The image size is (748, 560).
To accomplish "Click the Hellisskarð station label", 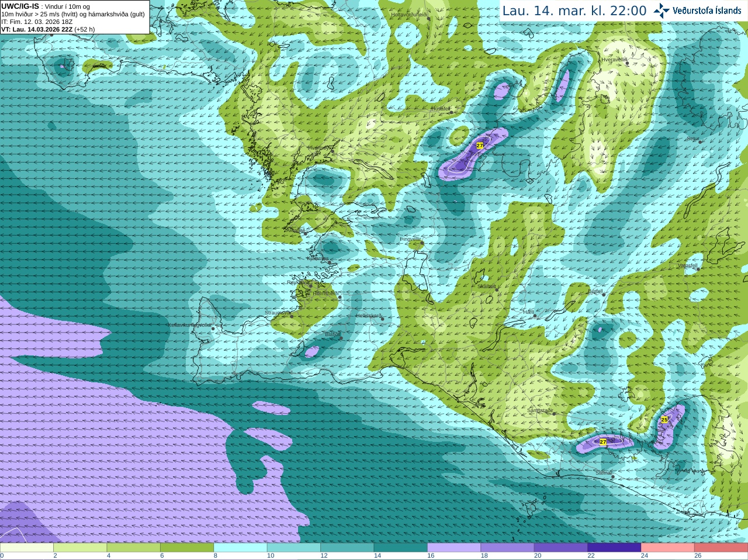I will coord(368,316).
